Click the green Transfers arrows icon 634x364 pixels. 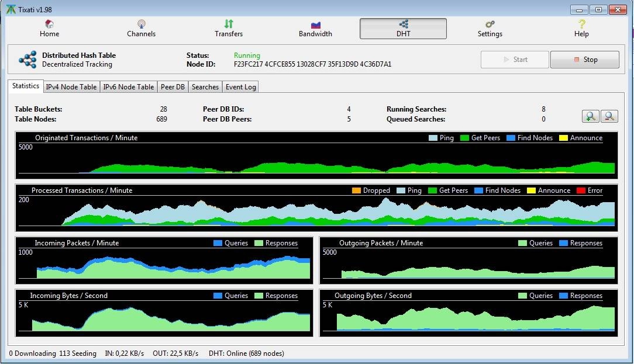tap(229, 24)
